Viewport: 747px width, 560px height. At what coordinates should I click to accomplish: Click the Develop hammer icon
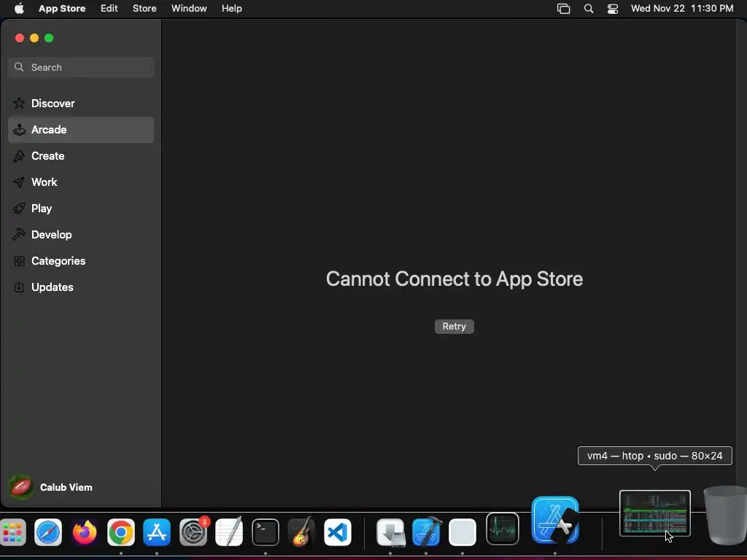(x=19, y=234)
